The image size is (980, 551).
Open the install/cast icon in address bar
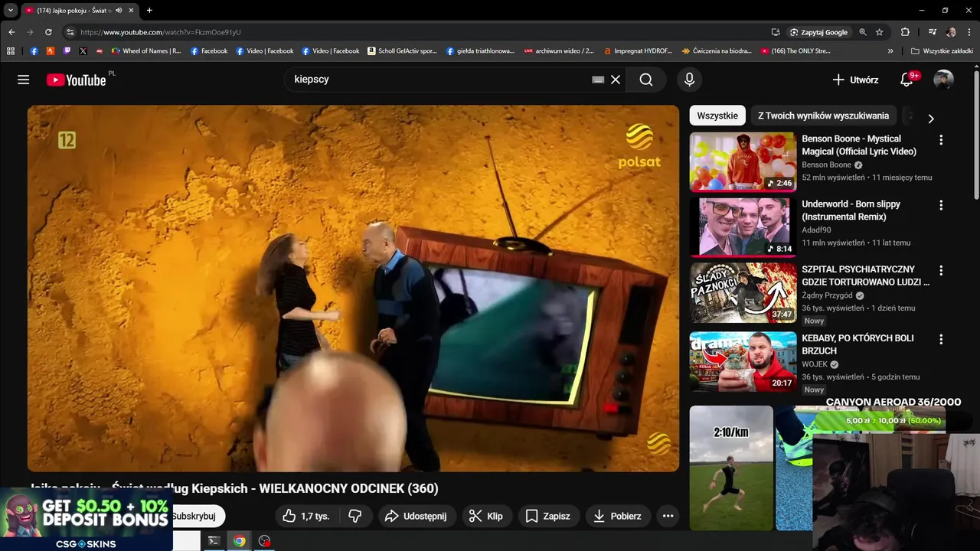[776, 32]
